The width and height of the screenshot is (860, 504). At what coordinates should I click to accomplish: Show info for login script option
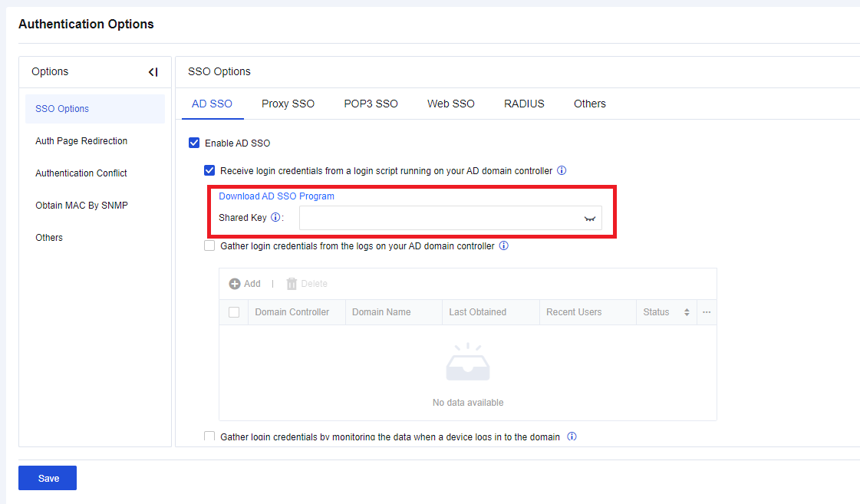562,170
